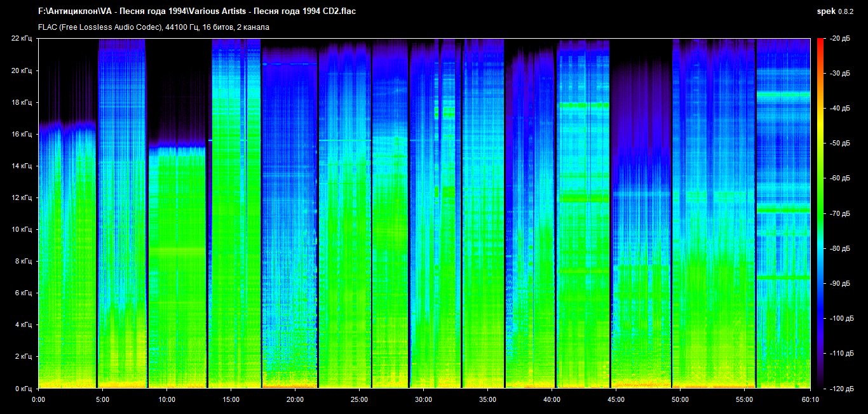Click the 10:00 time axis label
The height and width of the screenshot is (414, 868).
pyautogui.click(x=166, y=399)
